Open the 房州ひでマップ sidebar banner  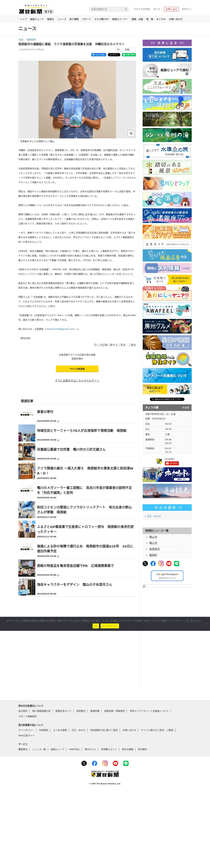pyautogui.click(x=167, y=183)
